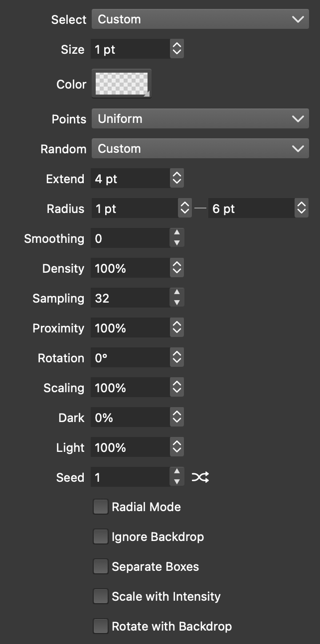Enable Scale with Intensity

coord(101,597)
